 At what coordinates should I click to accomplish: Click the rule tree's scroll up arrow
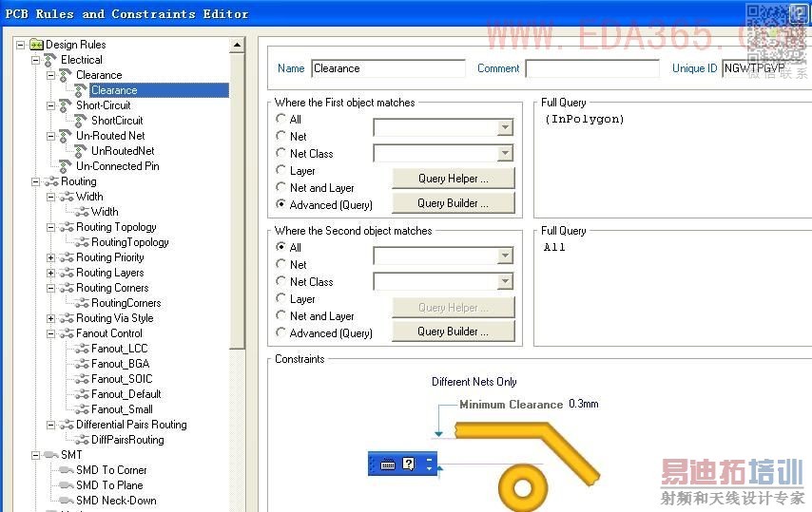[237, 45]
